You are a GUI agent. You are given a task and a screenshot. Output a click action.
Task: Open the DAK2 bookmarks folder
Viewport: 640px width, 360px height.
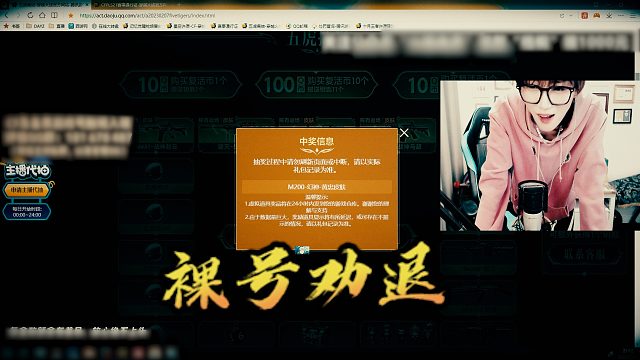point(36,26)
